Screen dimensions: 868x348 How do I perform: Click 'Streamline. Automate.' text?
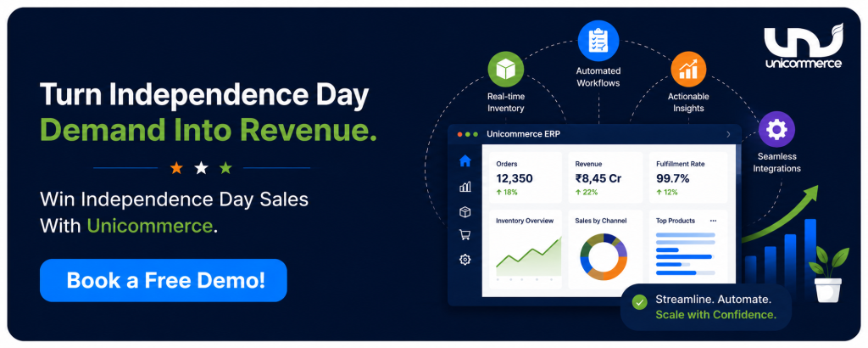point(713,300)
